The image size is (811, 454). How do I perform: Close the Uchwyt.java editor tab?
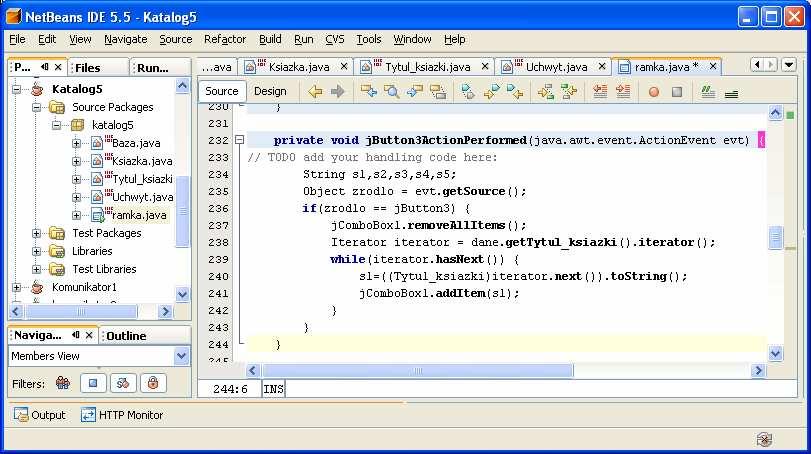(x=602, y=66)
